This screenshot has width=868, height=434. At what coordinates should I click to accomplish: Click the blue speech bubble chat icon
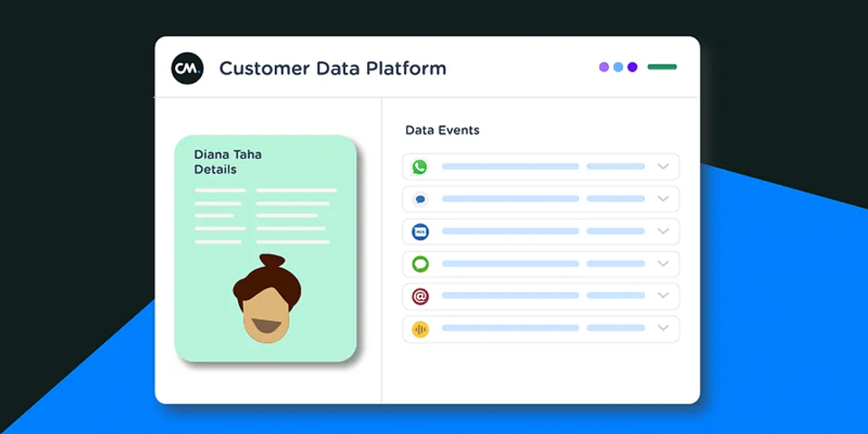420,199
